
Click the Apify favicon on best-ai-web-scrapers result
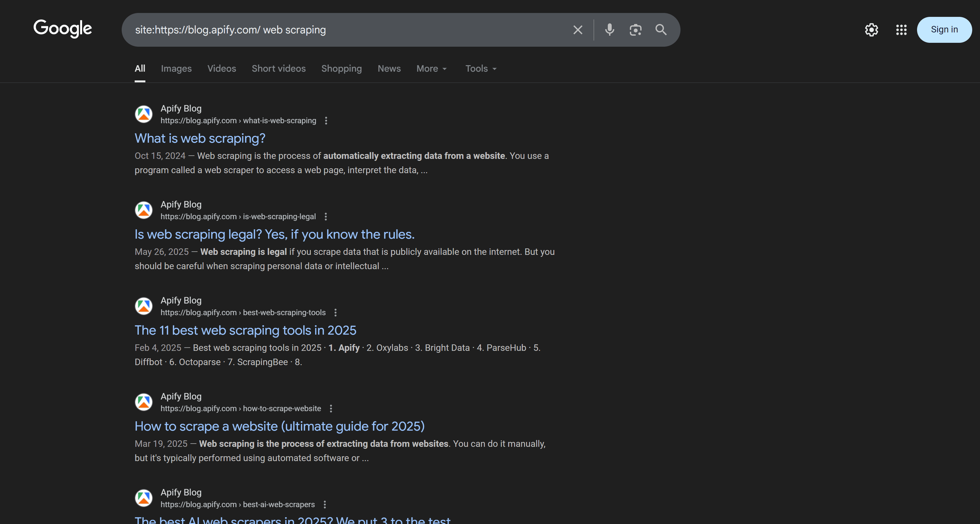pyautogui.click(x=143, y=498)
